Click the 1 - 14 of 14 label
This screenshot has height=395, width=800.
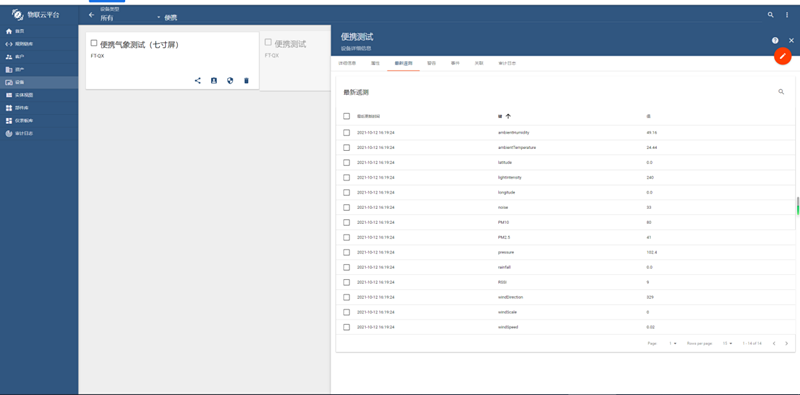[x=752, y=343]
